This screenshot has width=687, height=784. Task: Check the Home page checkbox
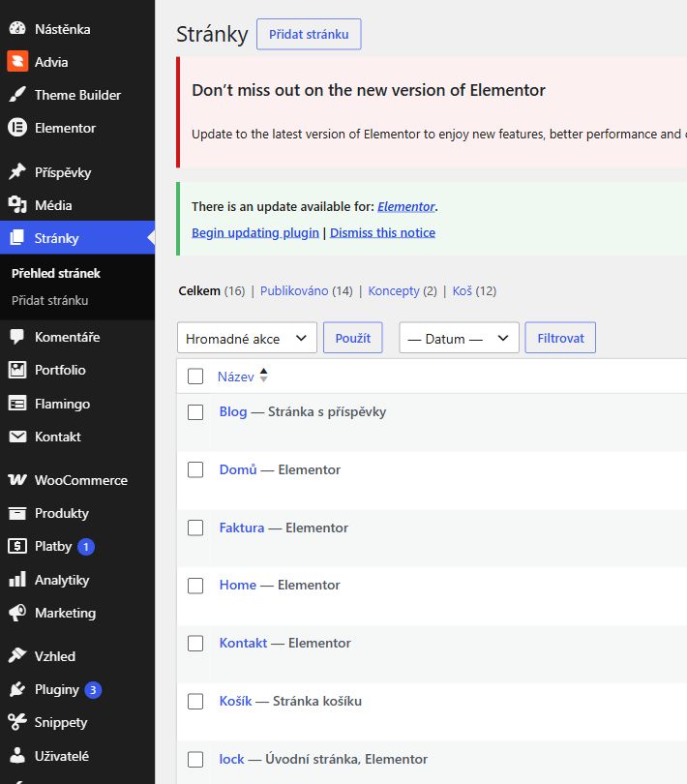195,585
